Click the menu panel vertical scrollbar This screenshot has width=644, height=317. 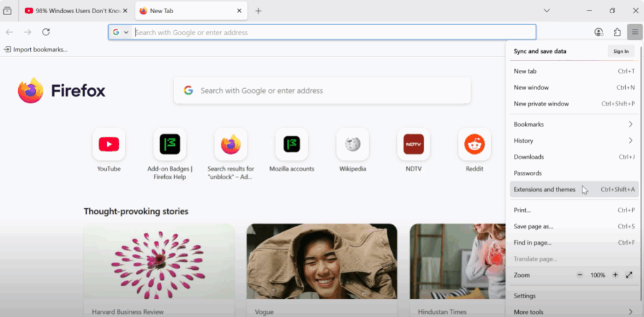[x=641, y=172]
